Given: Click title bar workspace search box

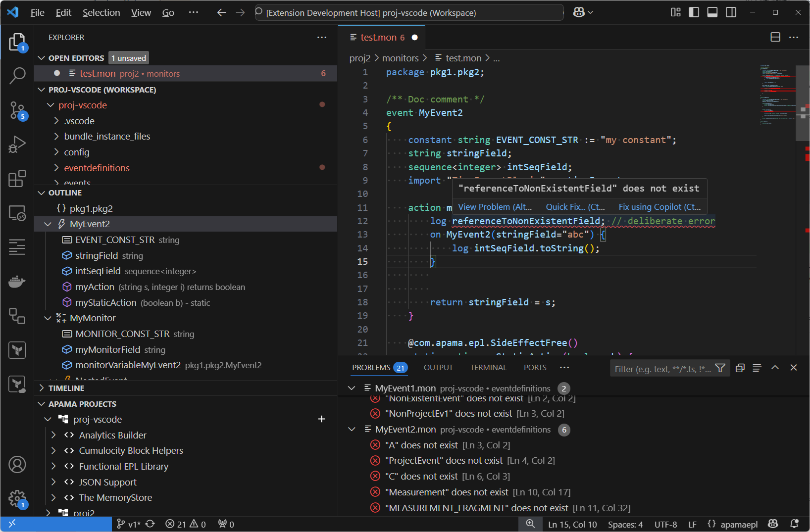Looking at the screenshot, I should 409,12.
